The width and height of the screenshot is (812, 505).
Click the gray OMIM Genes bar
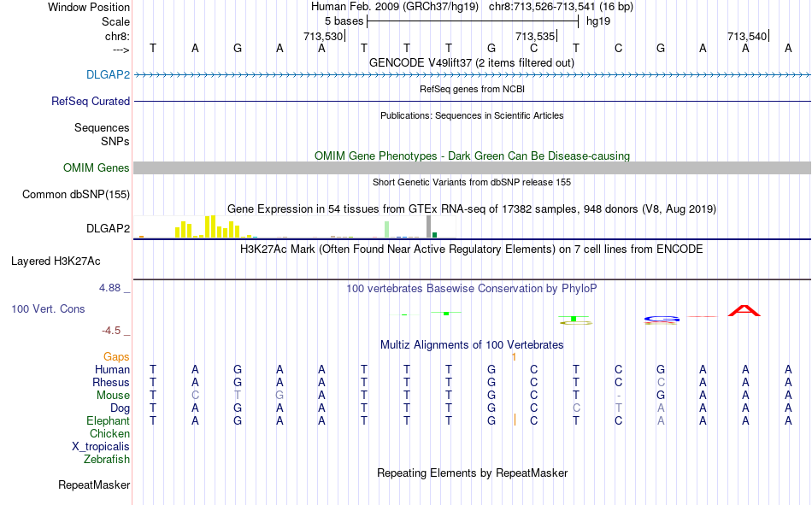pyautogui.click(x=473, y=167)
